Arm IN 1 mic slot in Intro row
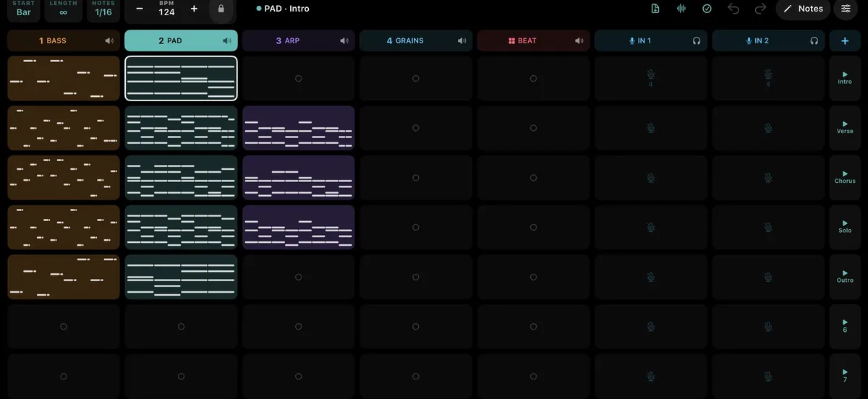Image resolution: width=868 pixels, height=399 pixels. tap(651, 78)
